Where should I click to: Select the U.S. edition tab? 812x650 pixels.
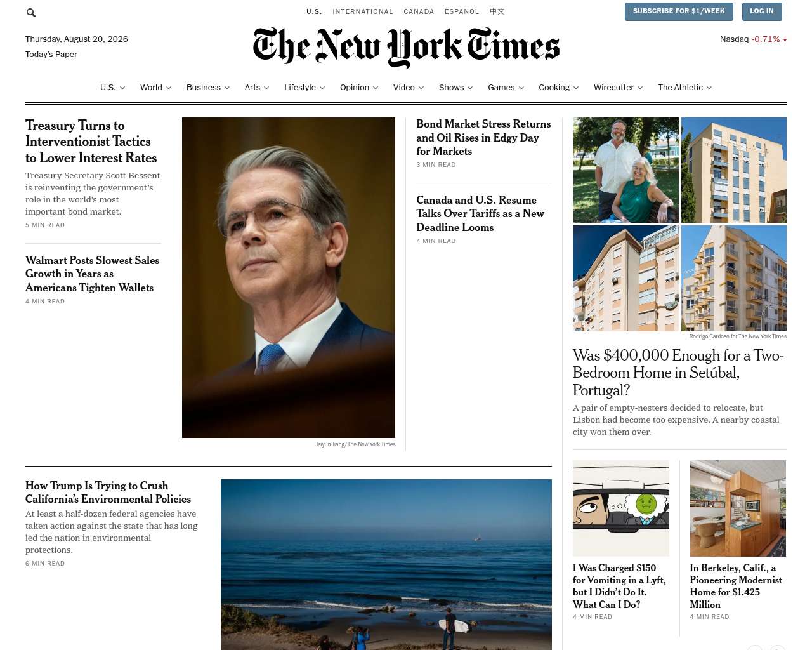[314, 11]
